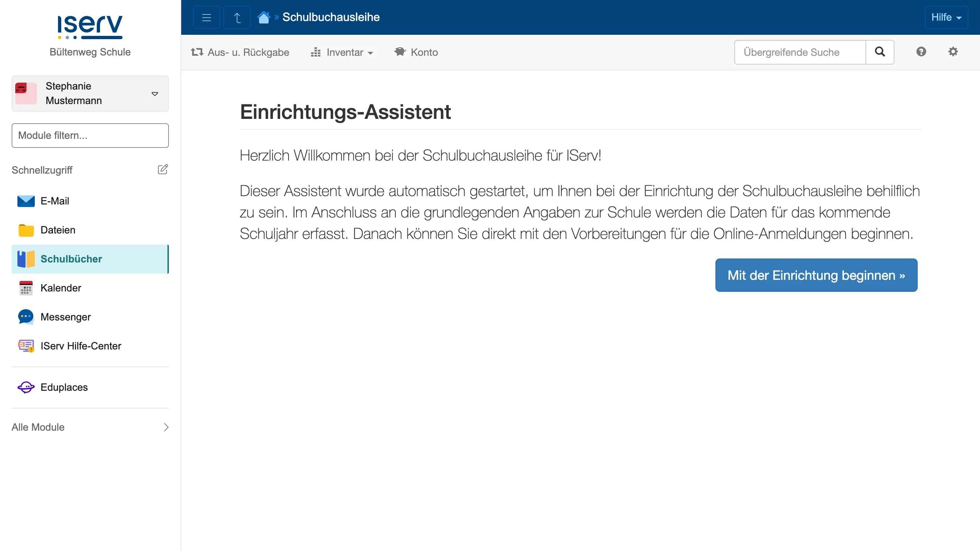This screenshot has height=551, width=980.
Task: Launch Eduplaces from the sidebar
Action: (64, 387)
